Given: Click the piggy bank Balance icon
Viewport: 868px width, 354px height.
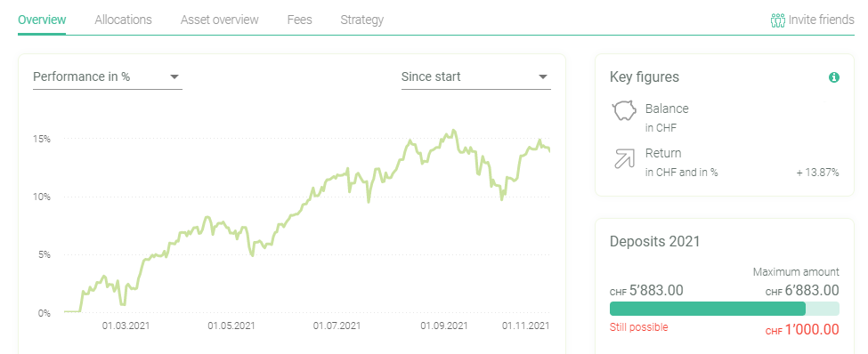Looking at the screenshot, I should pos(624,111).
